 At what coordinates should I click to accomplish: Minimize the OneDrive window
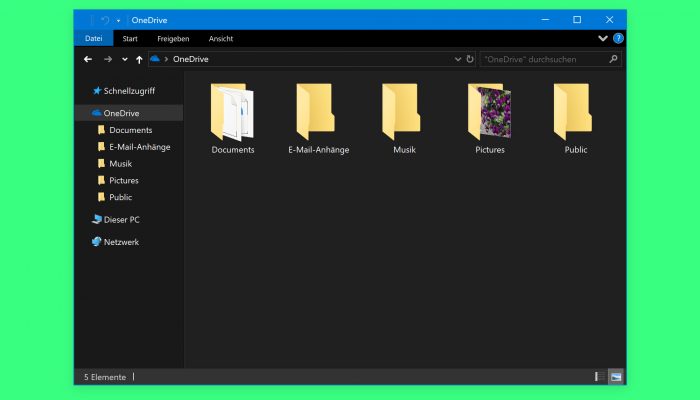545,20
